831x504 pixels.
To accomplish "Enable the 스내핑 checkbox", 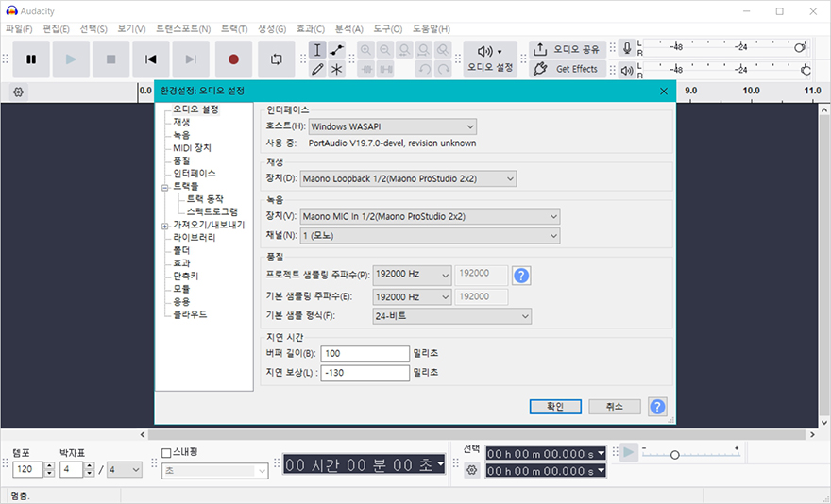I will pos(166,453).
